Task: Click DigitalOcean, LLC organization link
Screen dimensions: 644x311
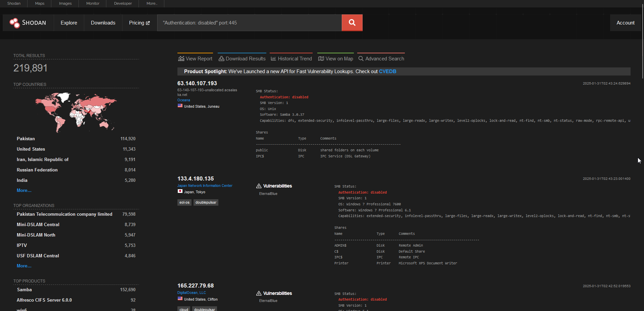Action: pyautogui.click(x=192, y=293)
